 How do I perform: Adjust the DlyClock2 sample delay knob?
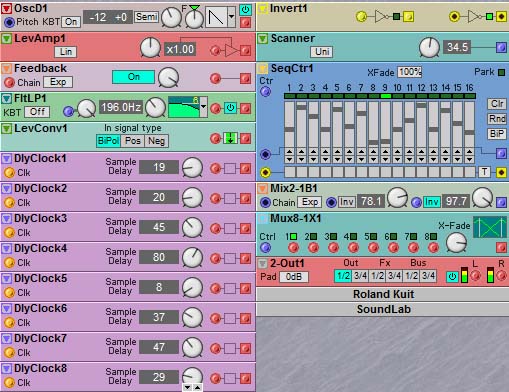pos(192,197)
